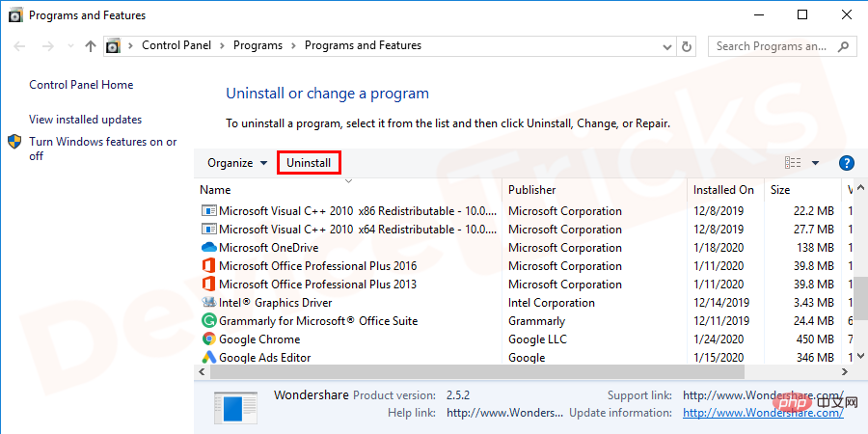Open the Wondershare update information link

click(x=764, y=413)
